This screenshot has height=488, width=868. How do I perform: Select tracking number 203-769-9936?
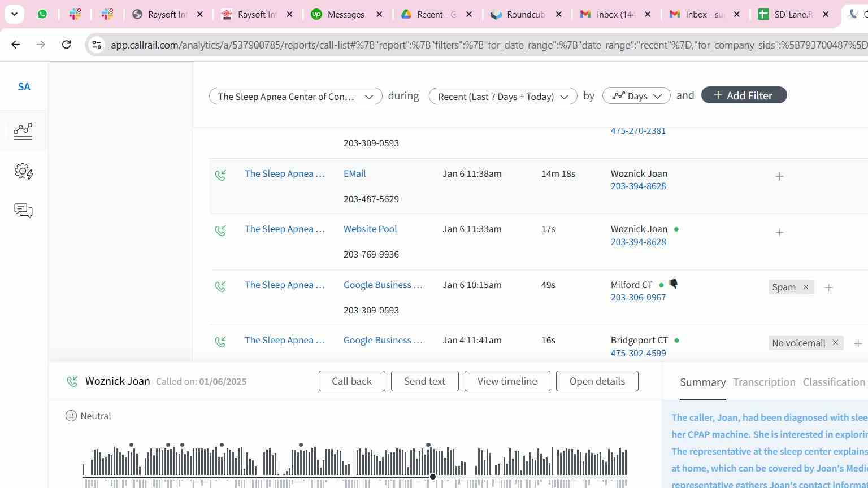(x=371, y=254)
